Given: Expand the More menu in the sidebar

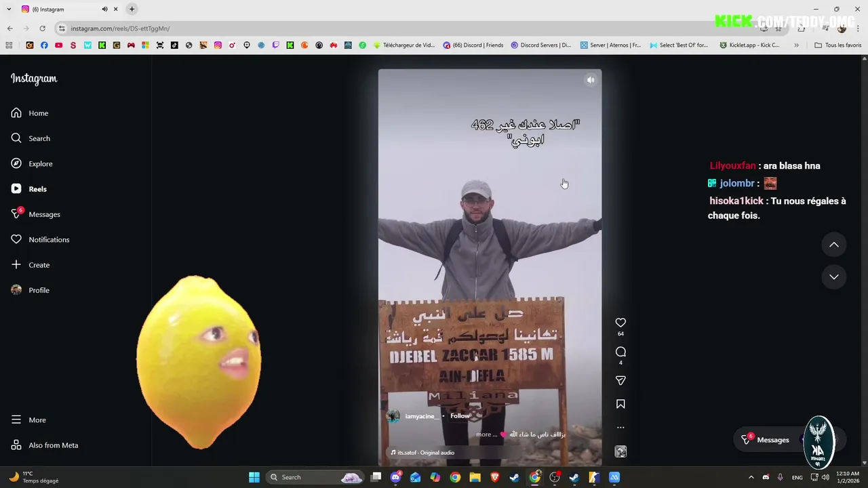Looking at the screenshot, I should pyautogui.click(x=28, y=420).
